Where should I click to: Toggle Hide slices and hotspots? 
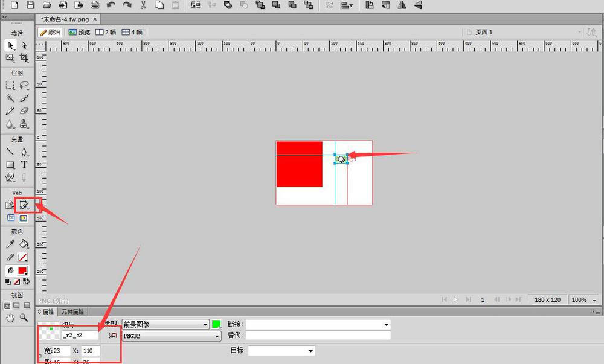click(x=11, y=218)
